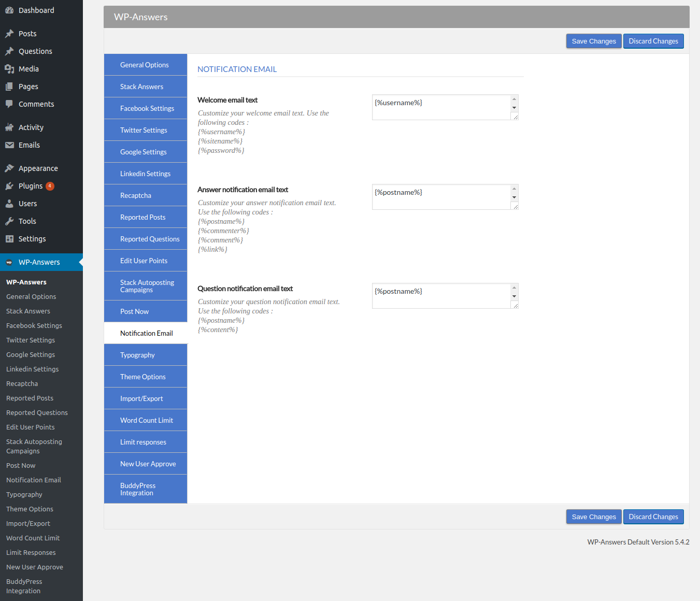
Task: Open Import/Export in sidebar submenu
Action: pos(28,524)
